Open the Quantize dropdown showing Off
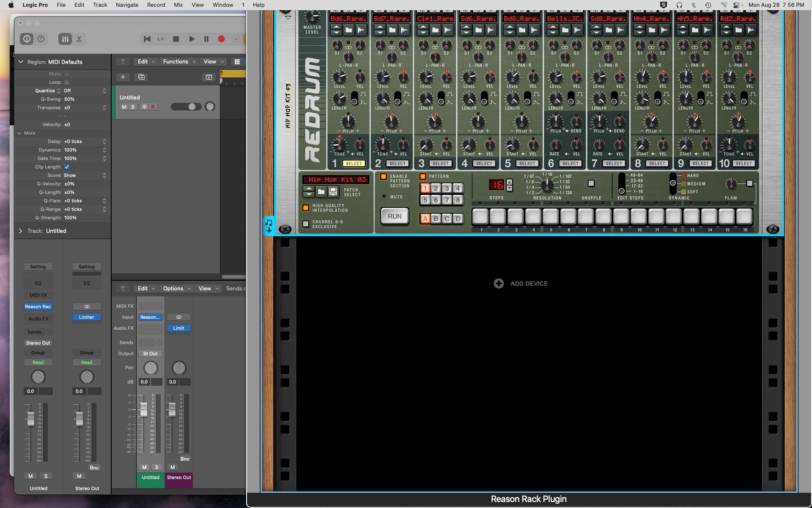 point(85,91)
